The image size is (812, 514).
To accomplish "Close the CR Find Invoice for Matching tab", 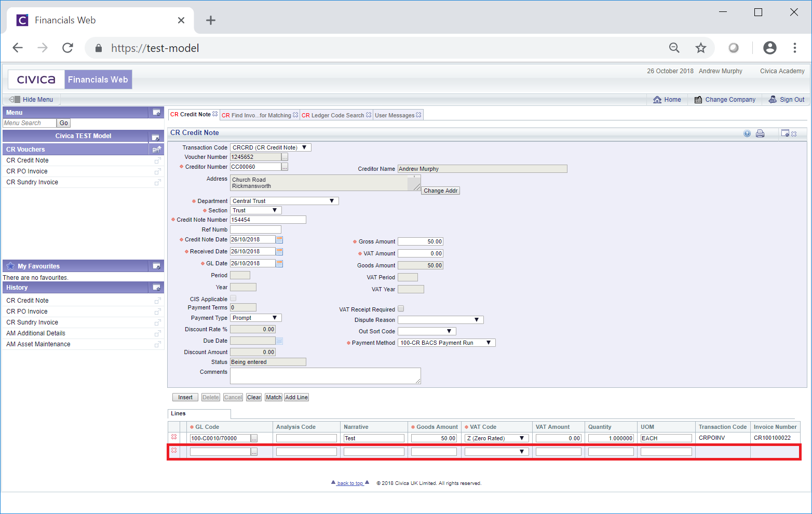I will [x=295, y=115].
